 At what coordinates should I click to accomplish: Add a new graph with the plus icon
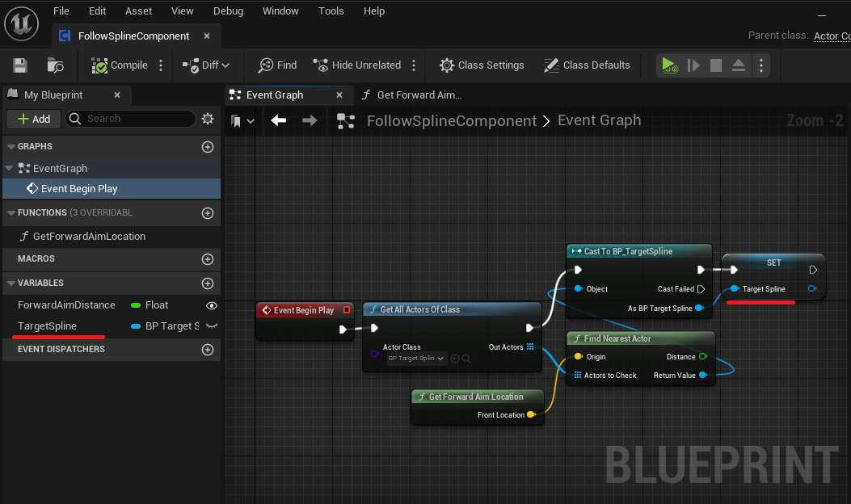[208, 147]
